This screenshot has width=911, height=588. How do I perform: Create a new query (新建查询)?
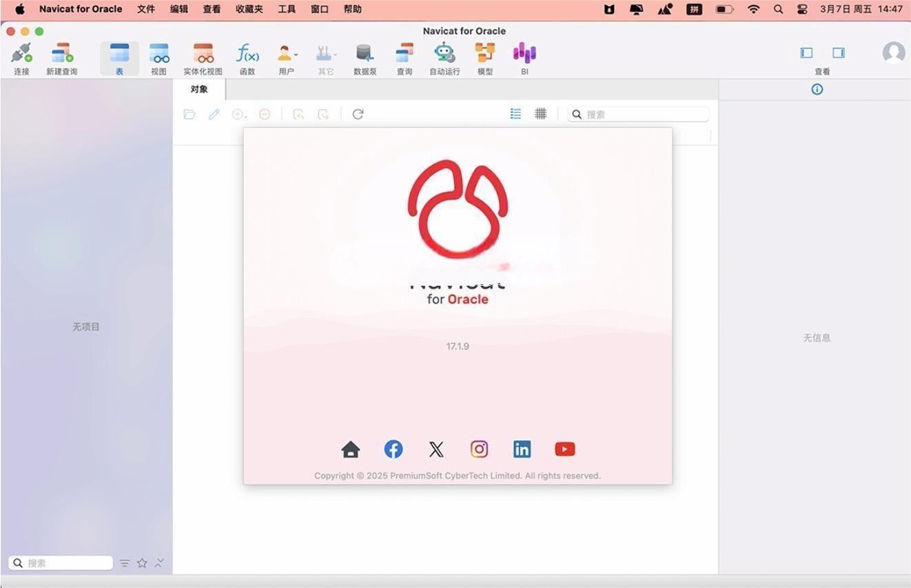[62, 59]
